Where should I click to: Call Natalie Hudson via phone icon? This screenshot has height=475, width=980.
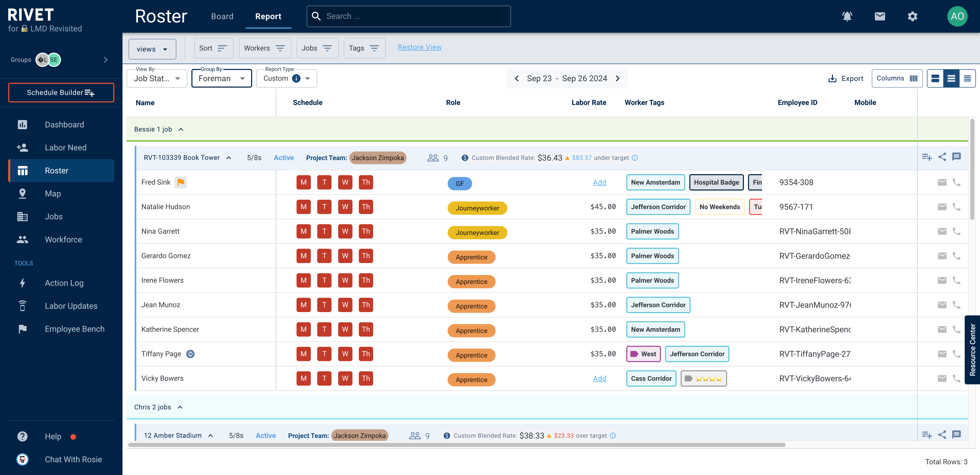point(956,207)
